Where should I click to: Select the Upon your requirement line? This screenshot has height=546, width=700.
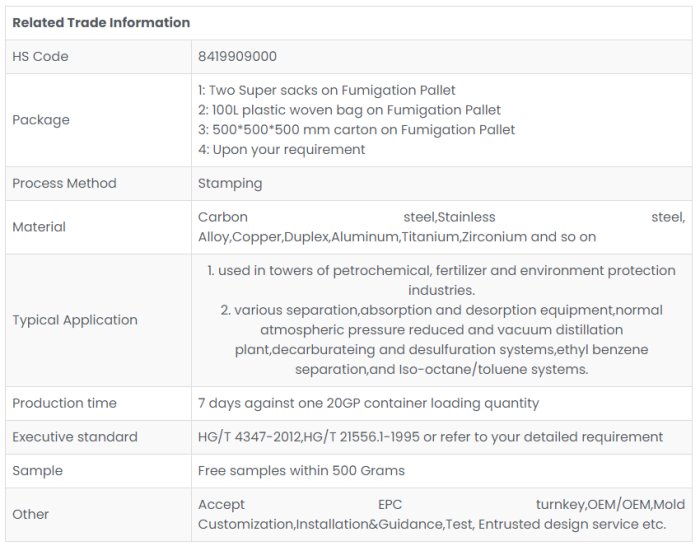pos(281,150)
